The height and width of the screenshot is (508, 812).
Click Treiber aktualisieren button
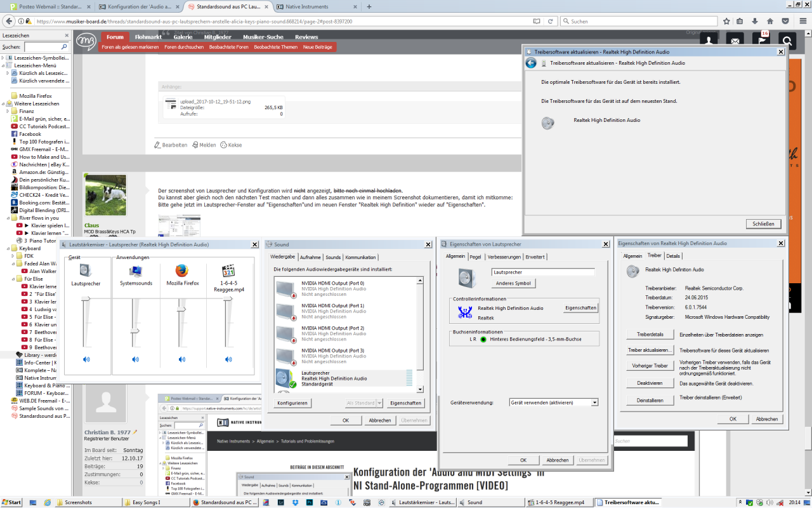pos(650,350)
